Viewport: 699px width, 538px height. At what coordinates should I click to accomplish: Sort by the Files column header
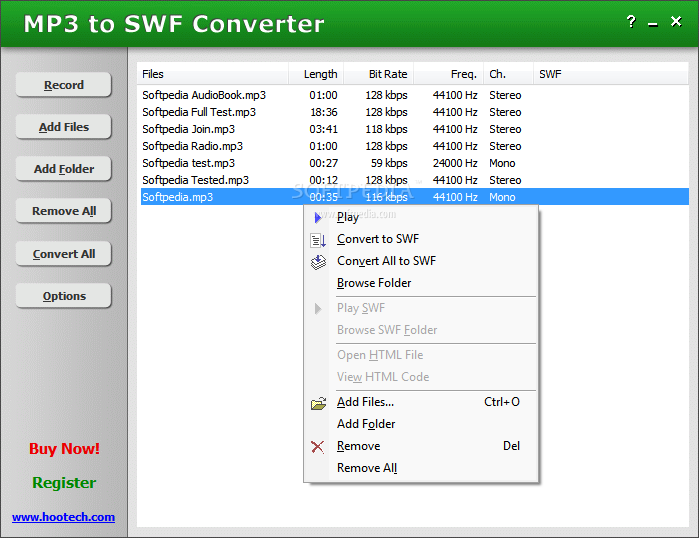[213, 74]
